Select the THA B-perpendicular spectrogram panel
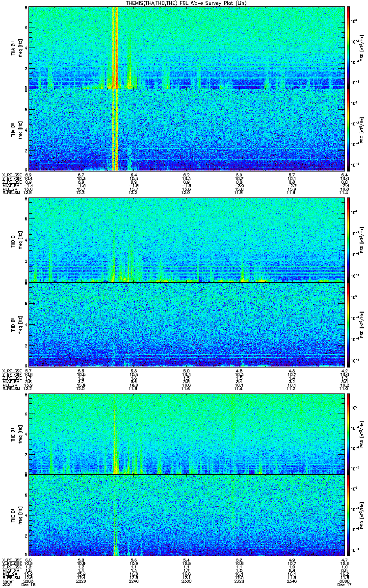 coord(186,48)
